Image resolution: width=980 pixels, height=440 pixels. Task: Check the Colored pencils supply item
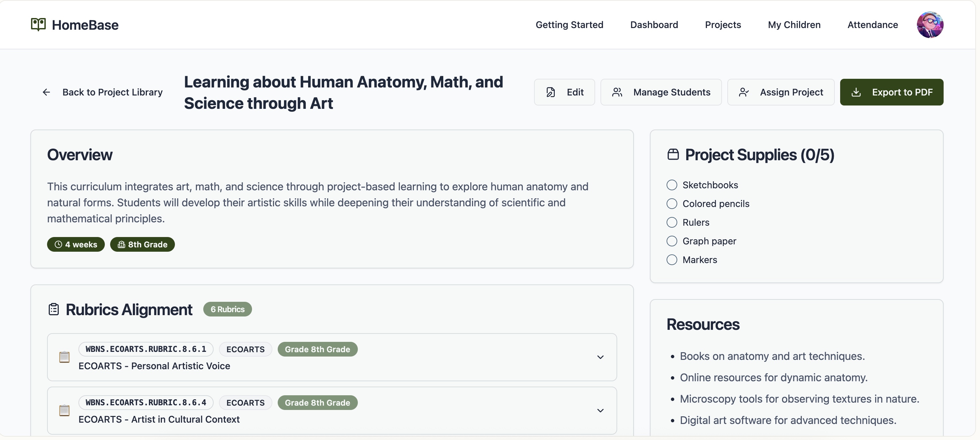click(x=672, y=203)
